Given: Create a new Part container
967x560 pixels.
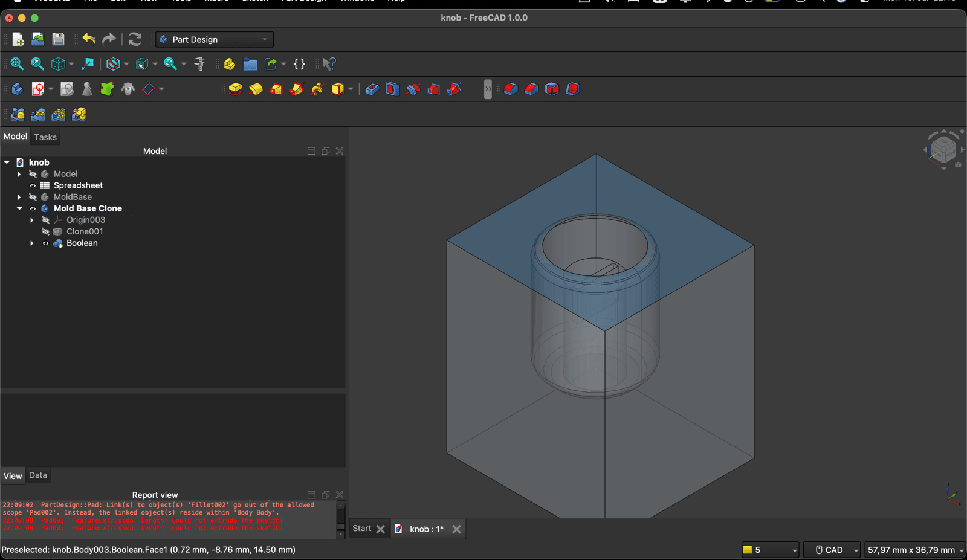Looking at the screenshot, I should (x=230, y=64).
